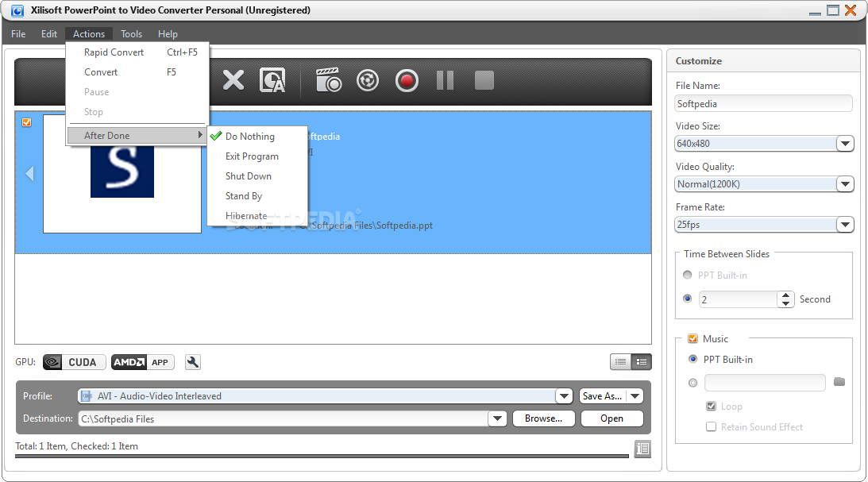Expand the After Done submenu
The width and height of the screenshot is (868, 482).
[137, 136]
